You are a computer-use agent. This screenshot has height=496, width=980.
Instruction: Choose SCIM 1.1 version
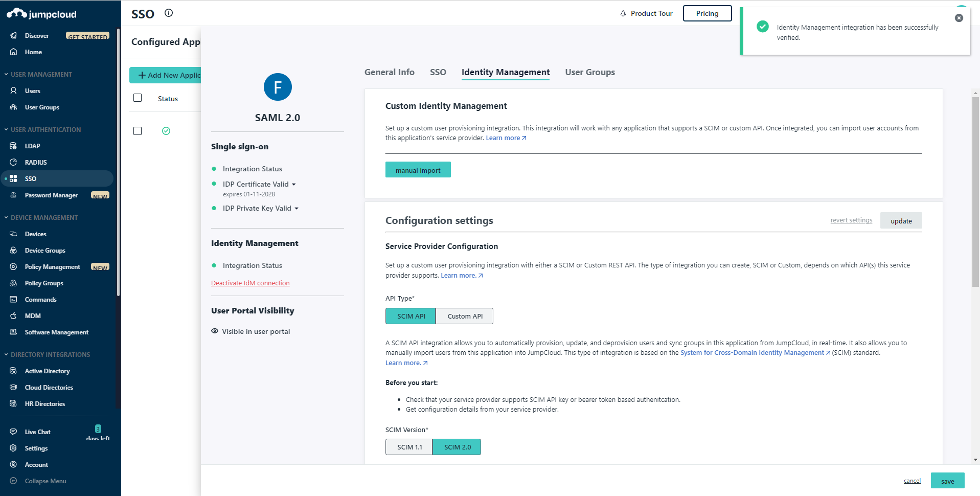(409, 447)
